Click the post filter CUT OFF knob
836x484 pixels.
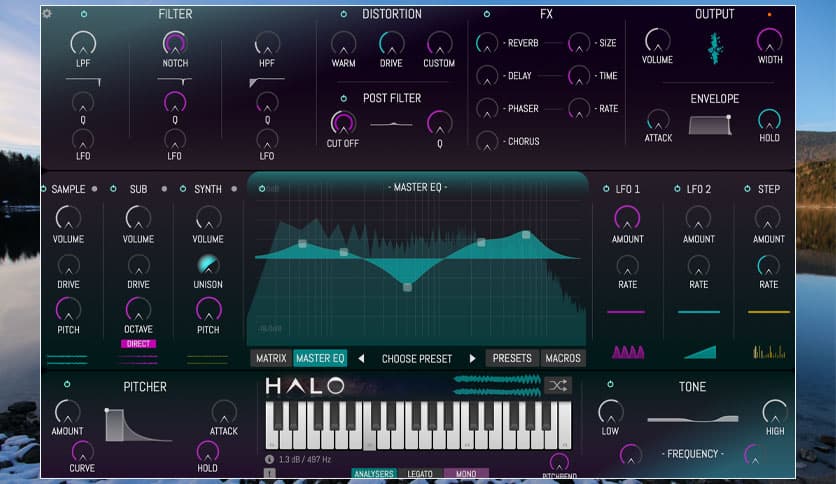click(343, 123)
